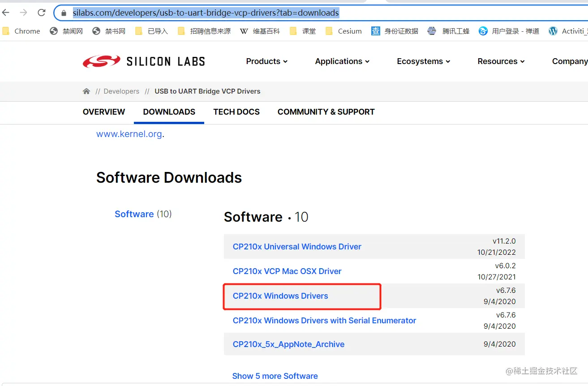Reload the page with the refresh icon
The height and width of the screenshot is (386, 588).
coord(41,13)
